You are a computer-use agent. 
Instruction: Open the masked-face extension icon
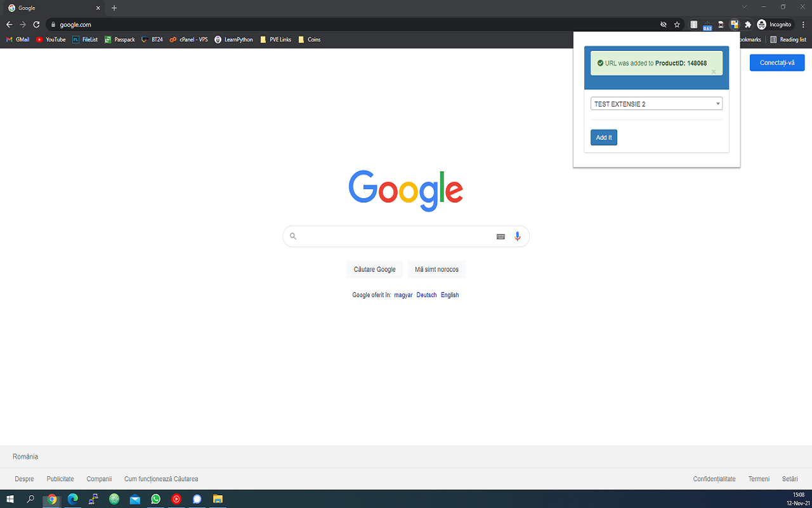(x=721, y=24)
